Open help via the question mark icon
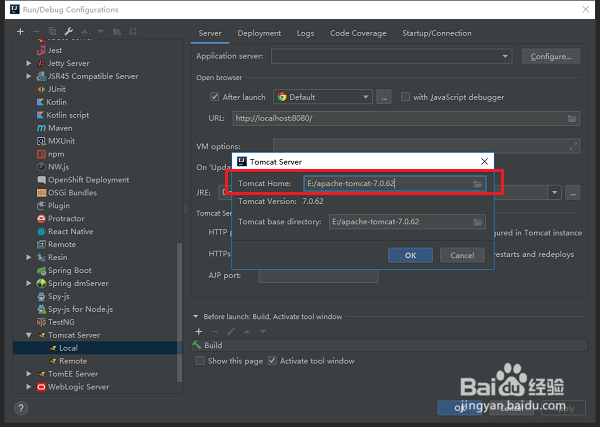The width and height of the screenshot is (600, 427). (21, 408)
